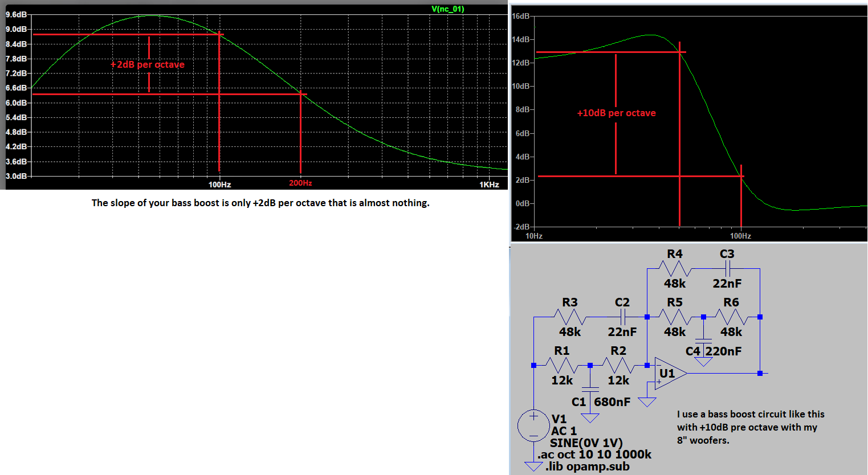Click the 9.6dB axis label in left plot
Viewport: 868px width, 475px height.
pos(17,14)
